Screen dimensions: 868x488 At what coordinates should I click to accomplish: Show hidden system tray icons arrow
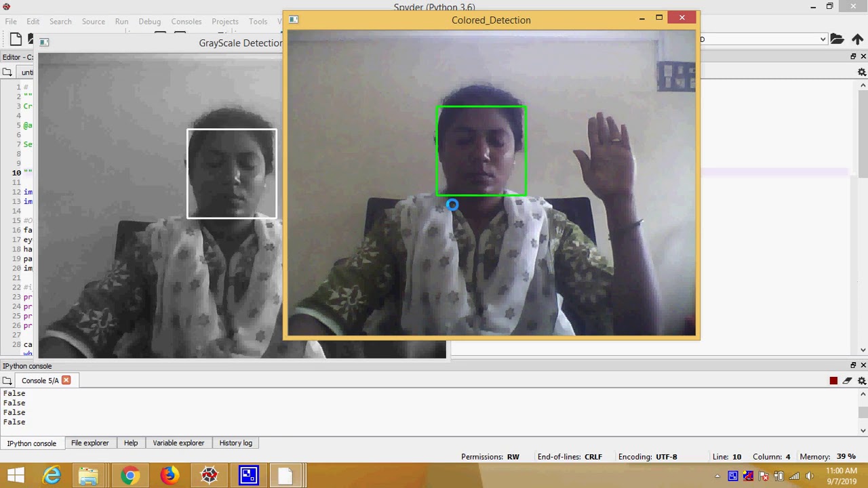(x=717, y=476)
